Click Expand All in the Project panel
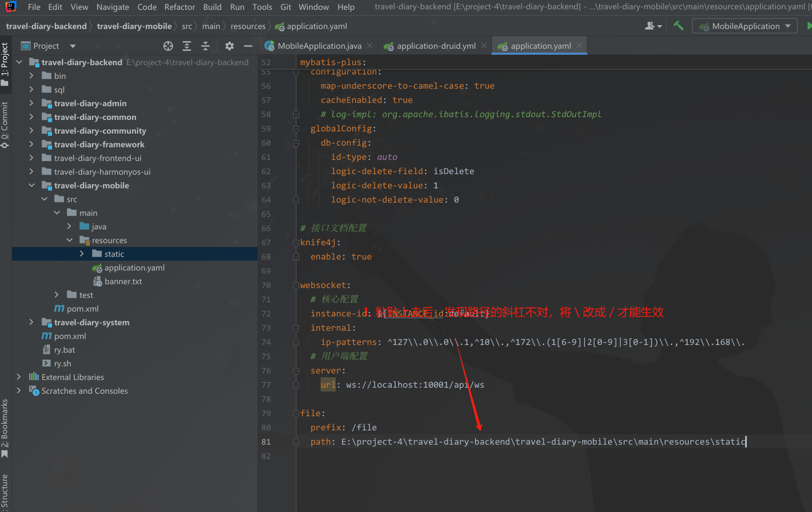The image size is (812, 512). point(187,46)
